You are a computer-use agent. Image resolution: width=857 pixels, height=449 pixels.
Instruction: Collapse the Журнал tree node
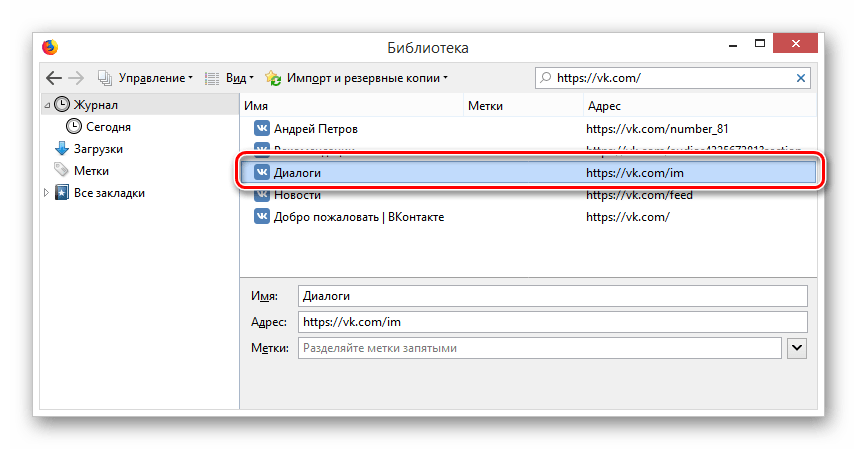[x=46, y=104]
